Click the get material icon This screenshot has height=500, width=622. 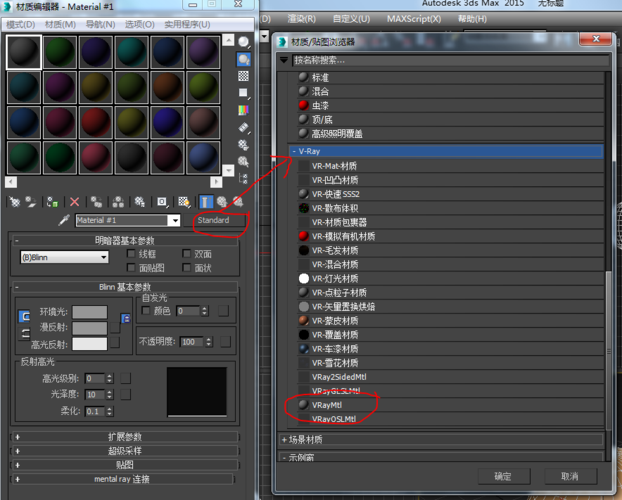point(15,202)
